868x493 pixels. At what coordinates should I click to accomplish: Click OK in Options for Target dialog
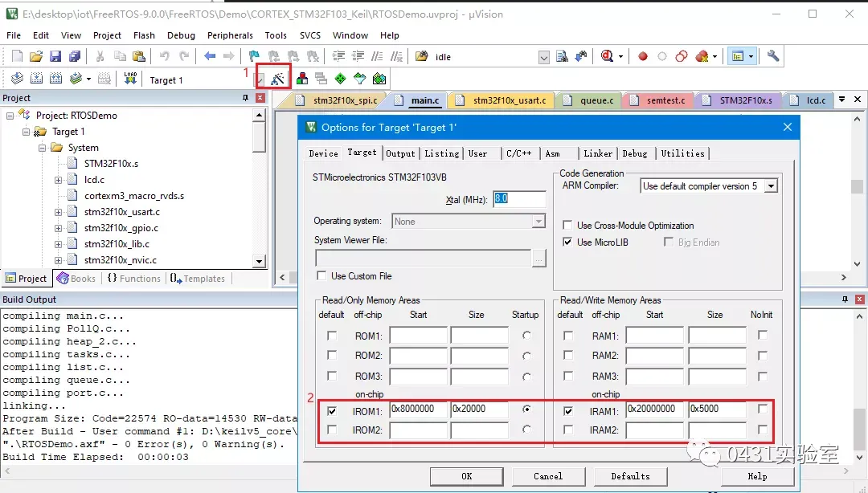pyautogui.click(x=467, y=476)
